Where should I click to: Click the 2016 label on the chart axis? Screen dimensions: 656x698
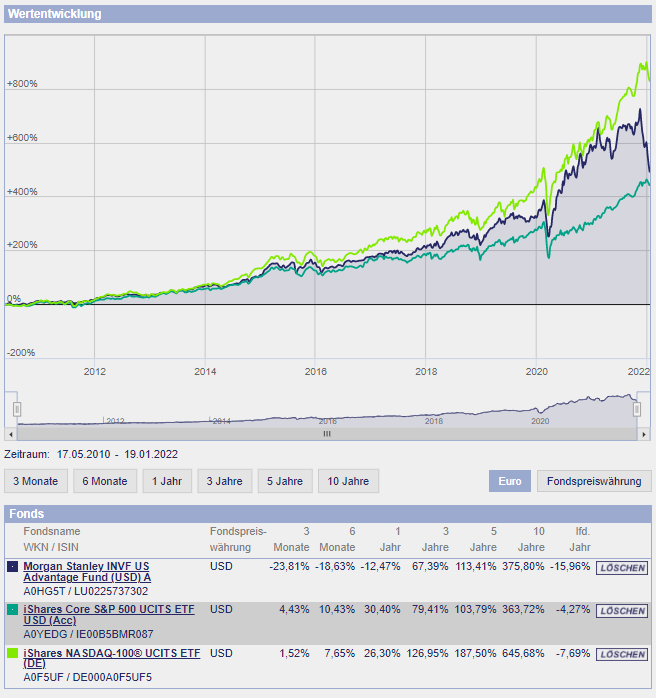pos(316,371)
